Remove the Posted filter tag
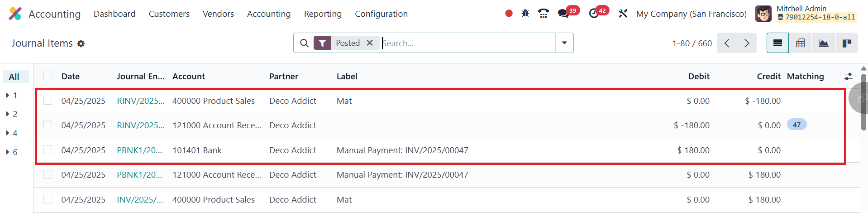This screenshot has height=213, width=868. [370, 43]
